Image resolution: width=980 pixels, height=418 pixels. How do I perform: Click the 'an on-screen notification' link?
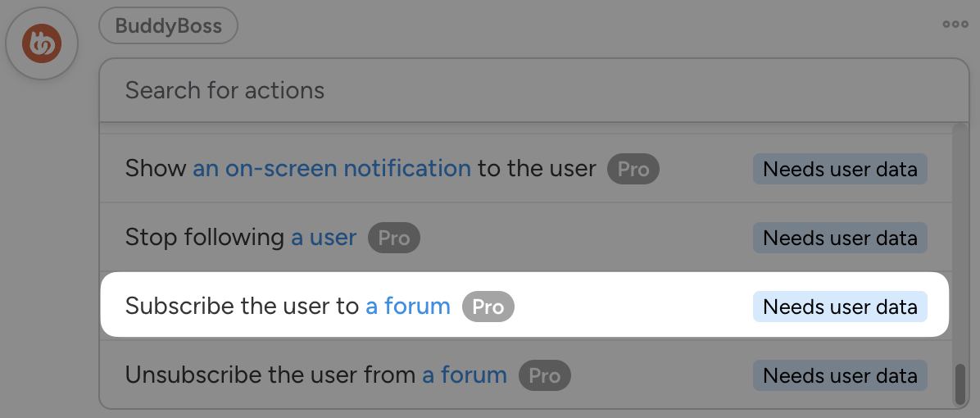331,169
